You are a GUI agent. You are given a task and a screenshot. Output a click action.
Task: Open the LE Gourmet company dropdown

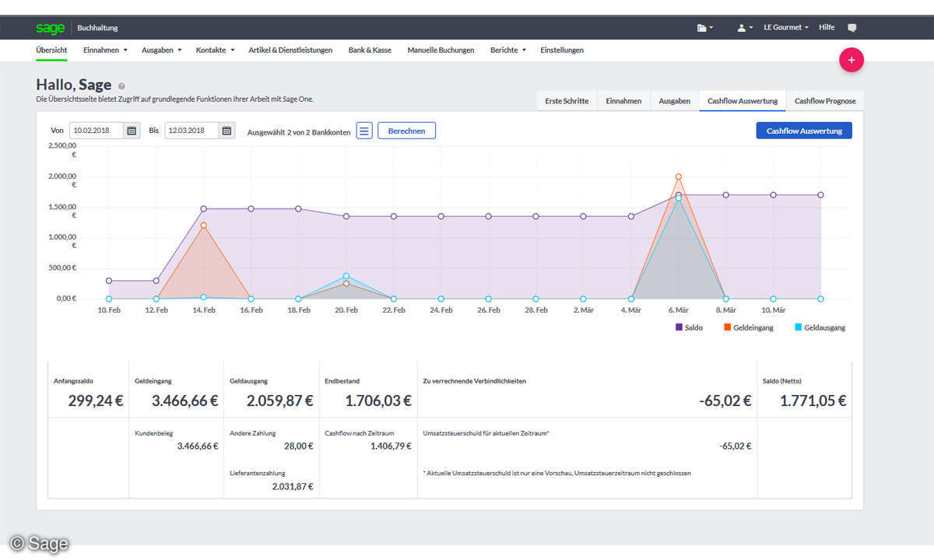pos(786,27)
